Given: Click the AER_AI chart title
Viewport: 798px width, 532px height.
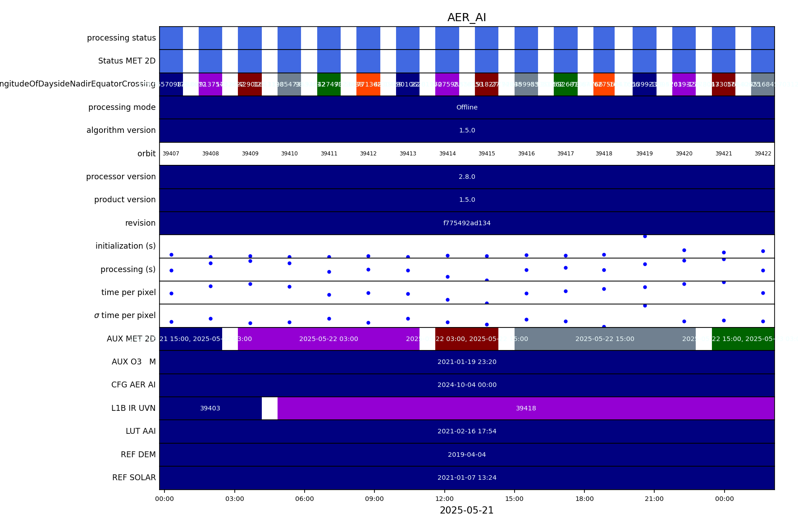Looking at the screenshot, I should (x=466, y=18).
